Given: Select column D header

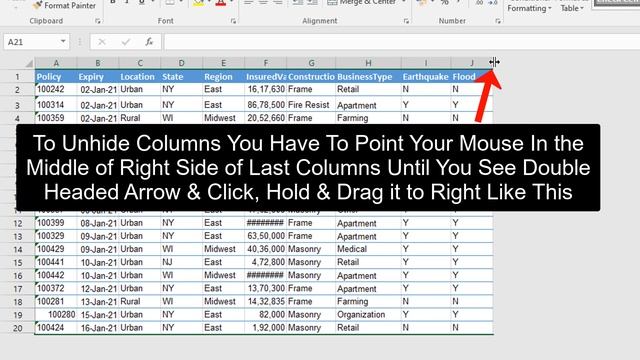Looking at the screenshot, I should 181,63.
